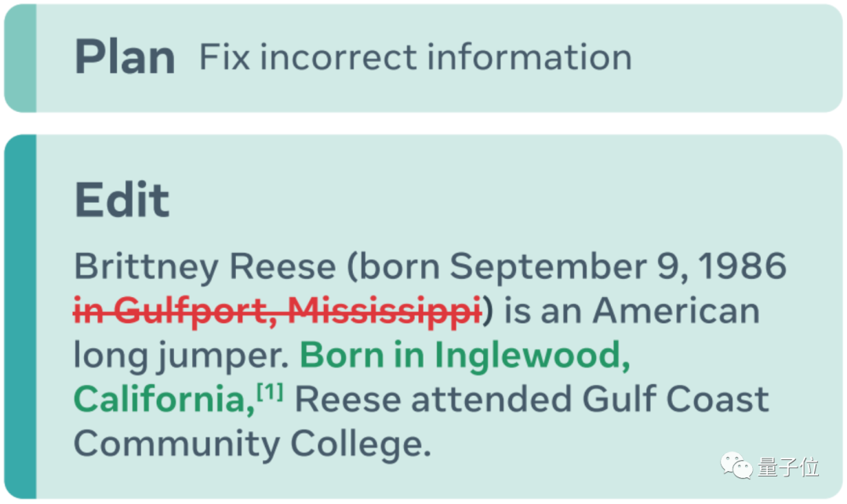Select the 'Fix incorrect information' plan text
Screen dimensions: 847x504
pos(415,58)
